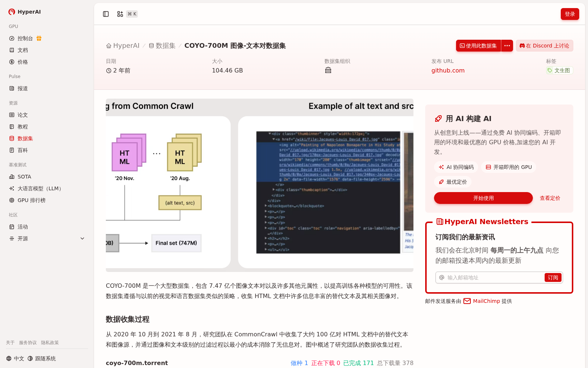Go to HyperAI breadcrumb home
The image size is (588, 368).
123,46
